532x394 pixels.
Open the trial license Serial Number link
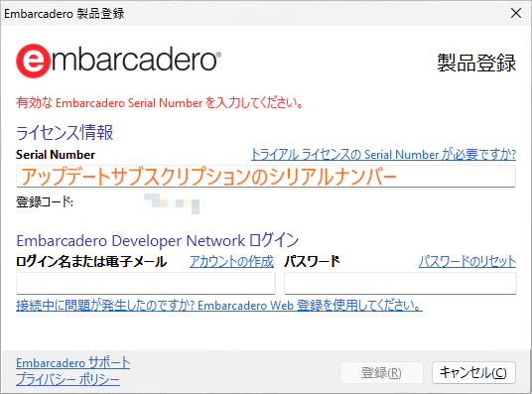383,155
